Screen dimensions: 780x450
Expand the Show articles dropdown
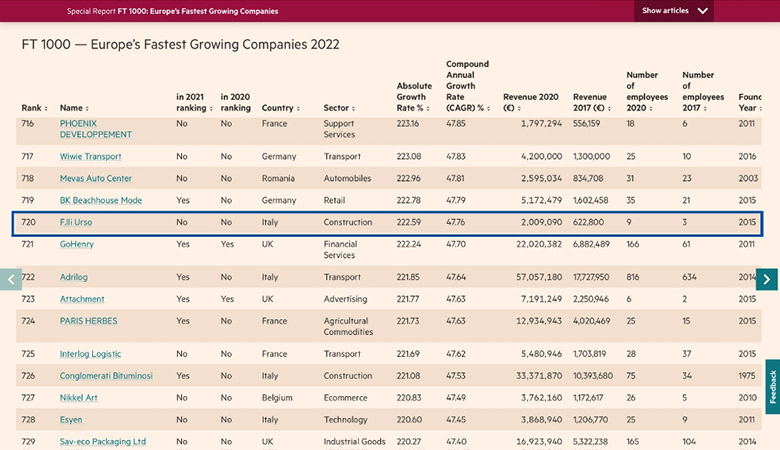(674, 11)
